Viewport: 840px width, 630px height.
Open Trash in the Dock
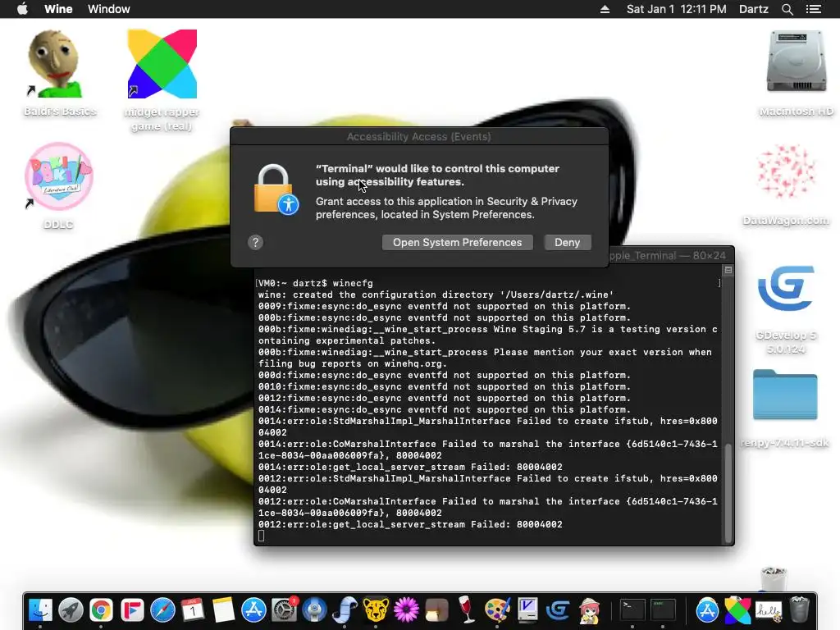point(799,609)
